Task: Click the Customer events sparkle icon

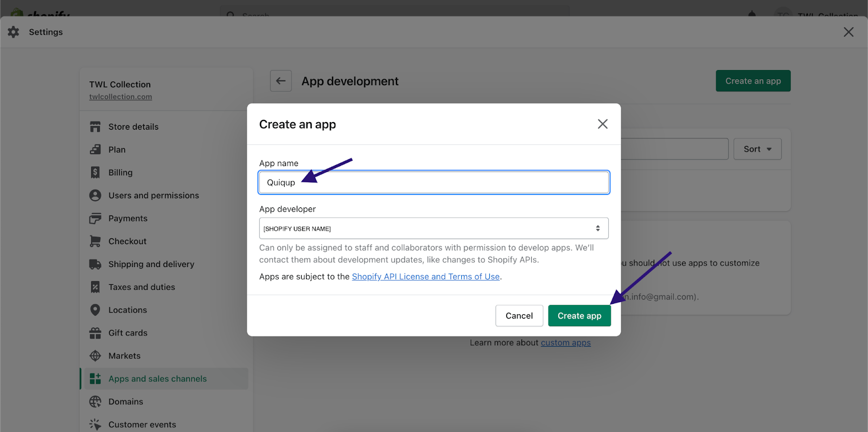Action: (x=95, y=424)
